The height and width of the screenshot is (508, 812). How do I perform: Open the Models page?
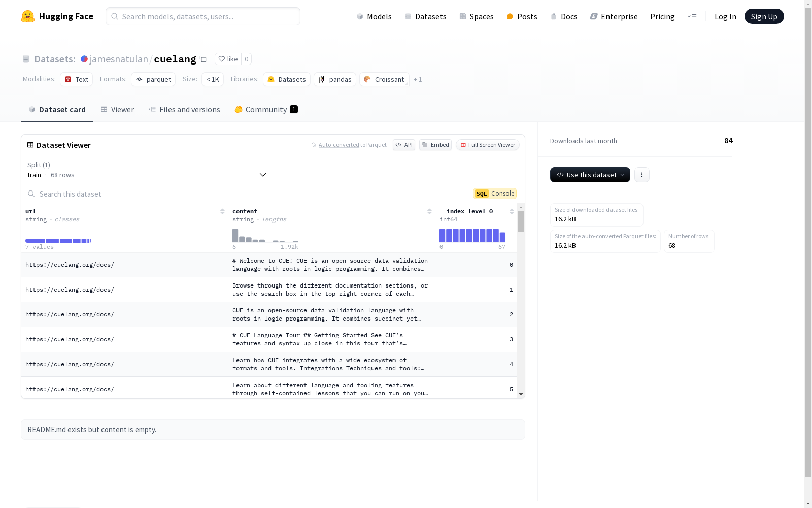[x=374, y=16]
